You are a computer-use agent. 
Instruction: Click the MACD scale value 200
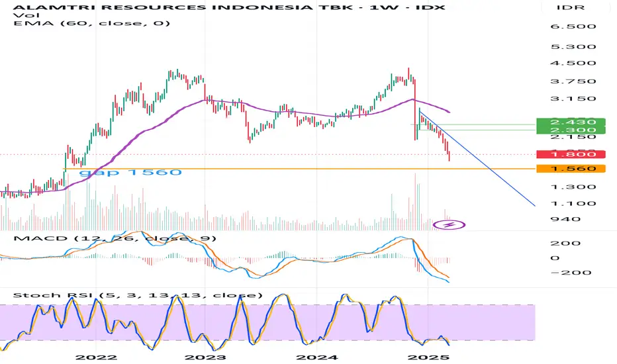pyautogui.click(x=565, y=243)
